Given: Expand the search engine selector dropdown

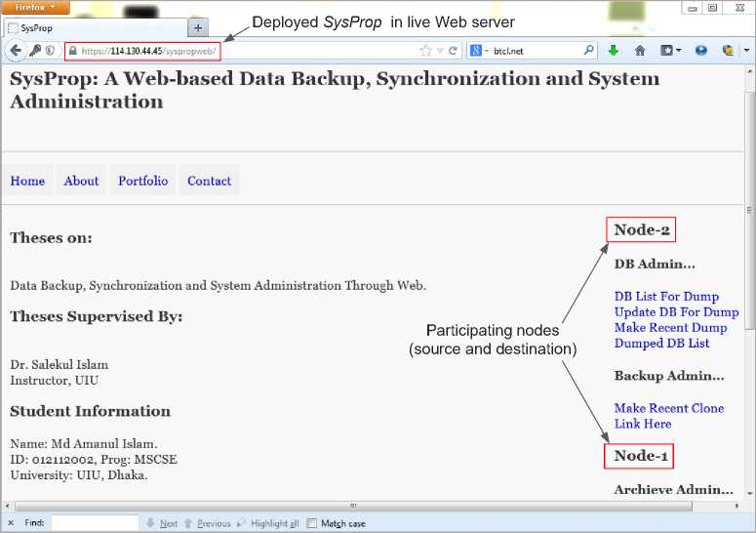Looking at the screenshot, I should (x=480, y=51).
